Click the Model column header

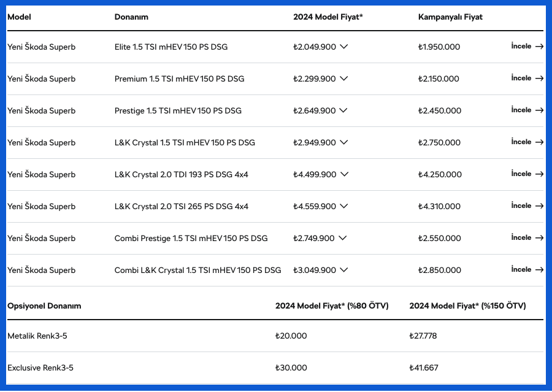point(19,17)
